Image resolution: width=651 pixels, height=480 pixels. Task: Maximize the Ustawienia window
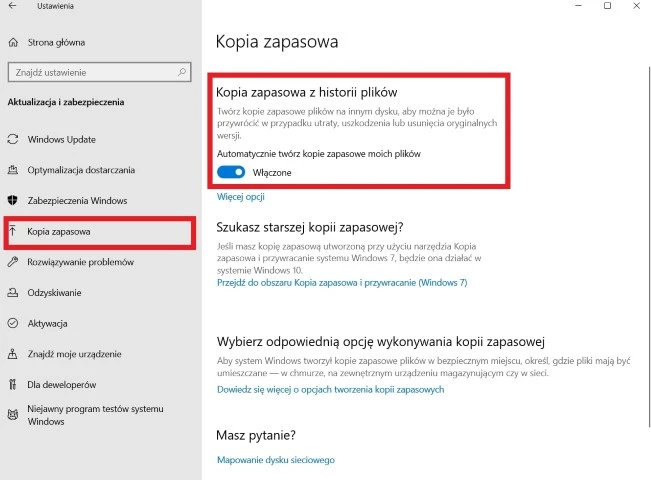click(x=607, y=7)
